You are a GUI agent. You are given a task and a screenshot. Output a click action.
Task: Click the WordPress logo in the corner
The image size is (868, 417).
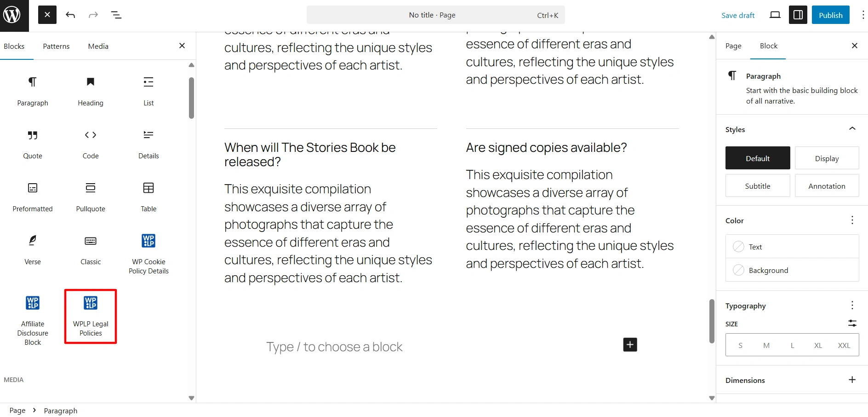[12, 15]
